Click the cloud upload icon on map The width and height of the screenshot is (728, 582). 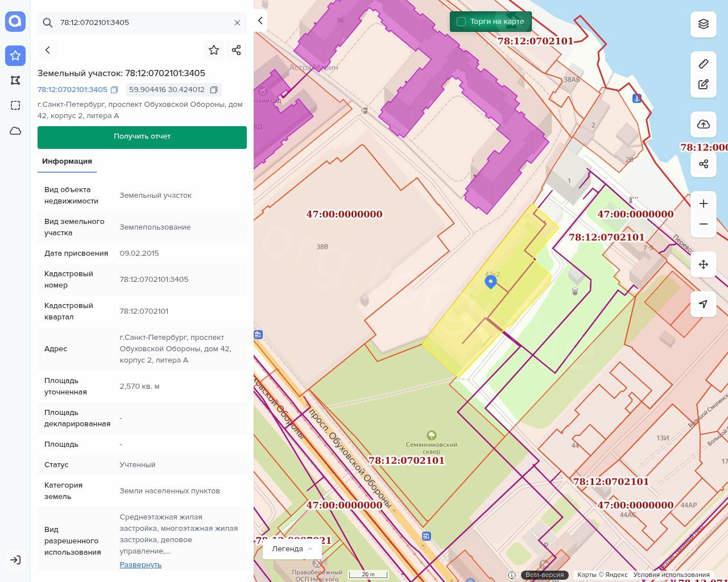pyautogui.click(x=704, y=124)
